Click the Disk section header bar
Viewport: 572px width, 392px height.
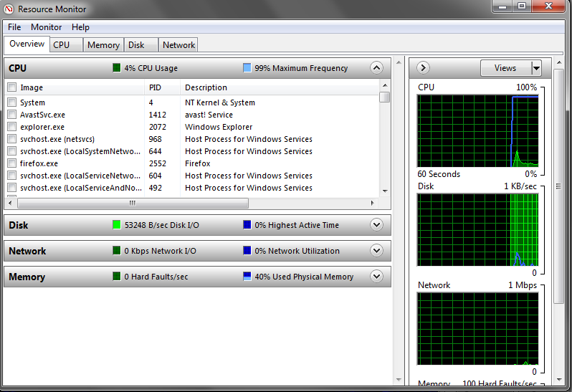pyautogui.click(x=197, y=225)
